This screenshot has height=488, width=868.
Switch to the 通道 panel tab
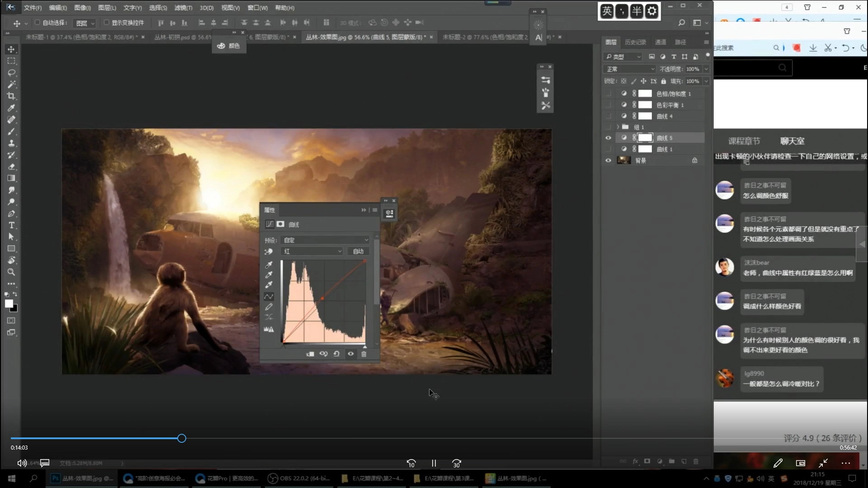[660, 42]
